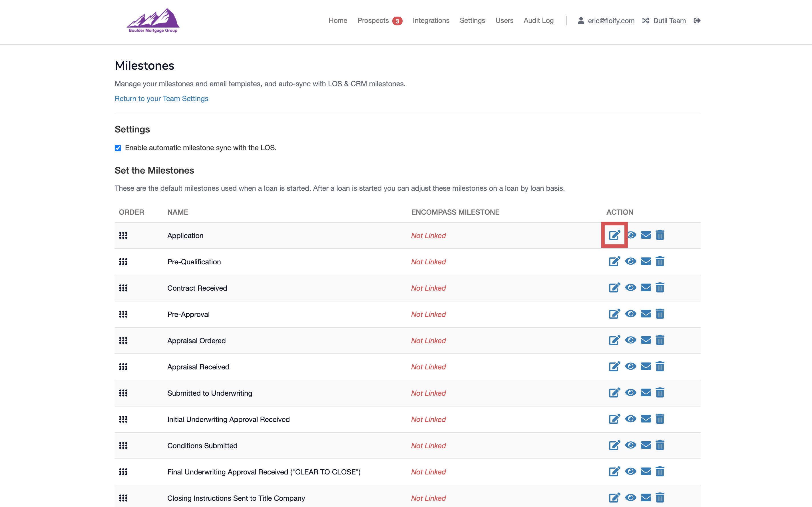The image size is (812, 507).
Task: Click the edit icon for Application milestone
Action: pyautogui.click(x=614, y=235)
